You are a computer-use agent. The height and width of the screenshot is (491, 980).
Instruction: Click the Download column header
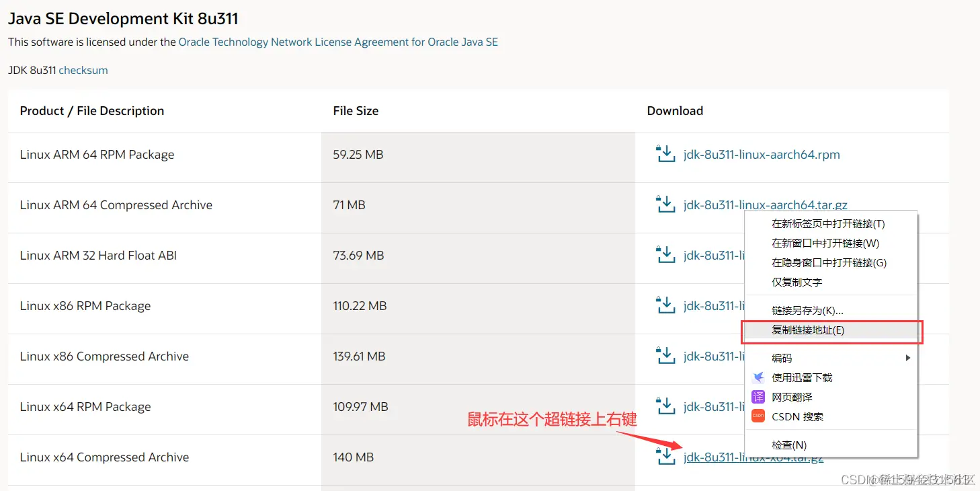click(x=675, y=111)
